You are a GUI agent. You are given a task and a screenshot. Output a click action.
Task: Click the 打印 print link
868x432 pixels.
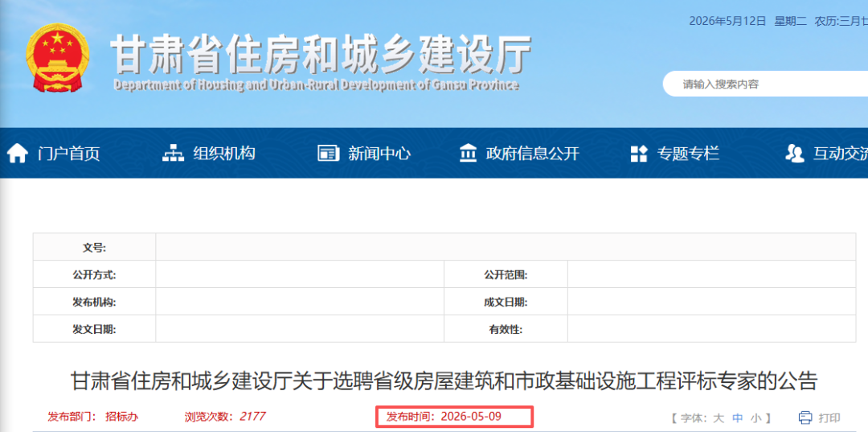pos(829,418)
